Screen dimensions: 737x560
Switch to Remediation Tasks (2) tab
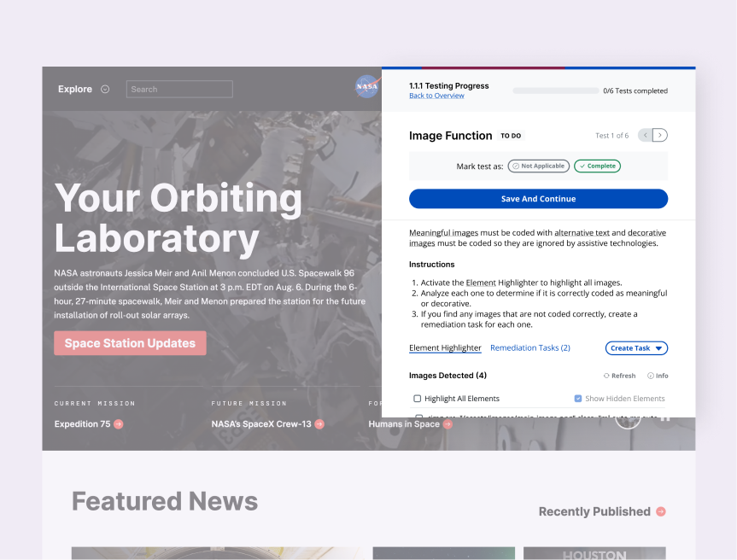[x=529, y=347]
